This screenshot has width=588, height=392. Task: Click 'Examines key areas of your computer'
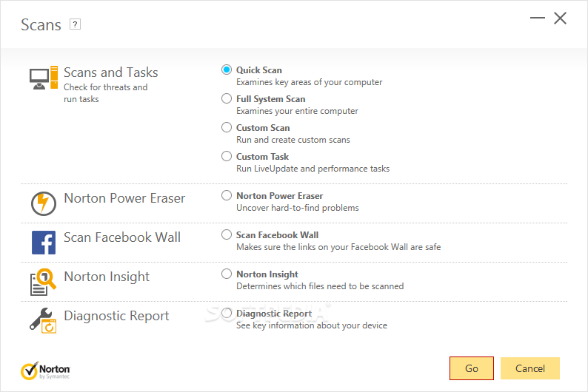[x=310, y=82]
